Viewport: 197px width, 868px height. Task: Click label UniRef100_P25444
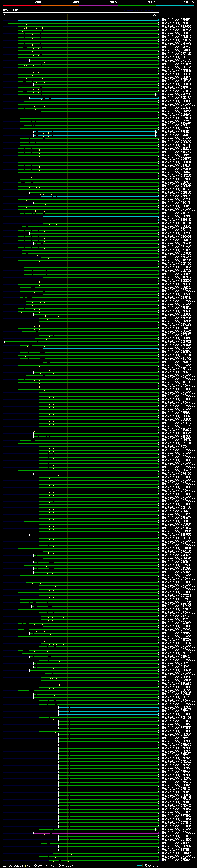click(176, 446)
